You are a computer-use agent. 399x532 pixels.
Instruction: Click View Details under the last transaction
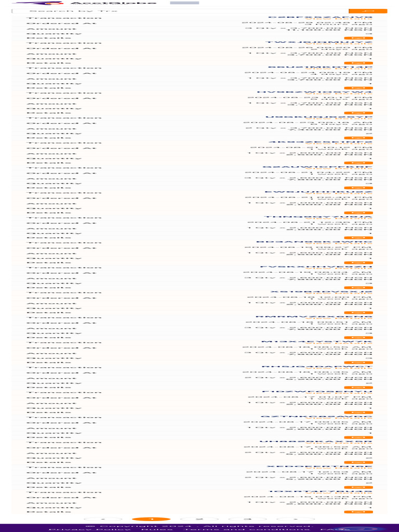coord(338,494)
